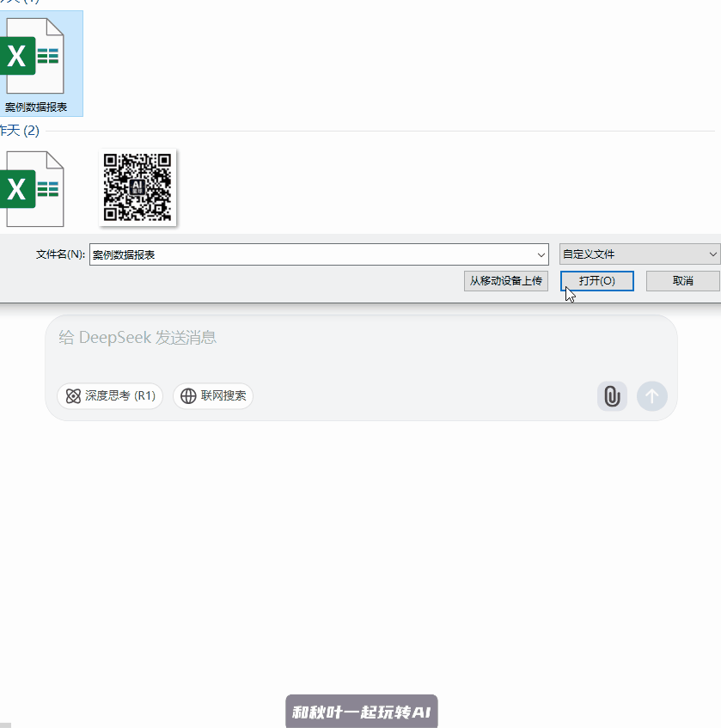Enable 深度思考 (R1) mode

pos(110,396)
